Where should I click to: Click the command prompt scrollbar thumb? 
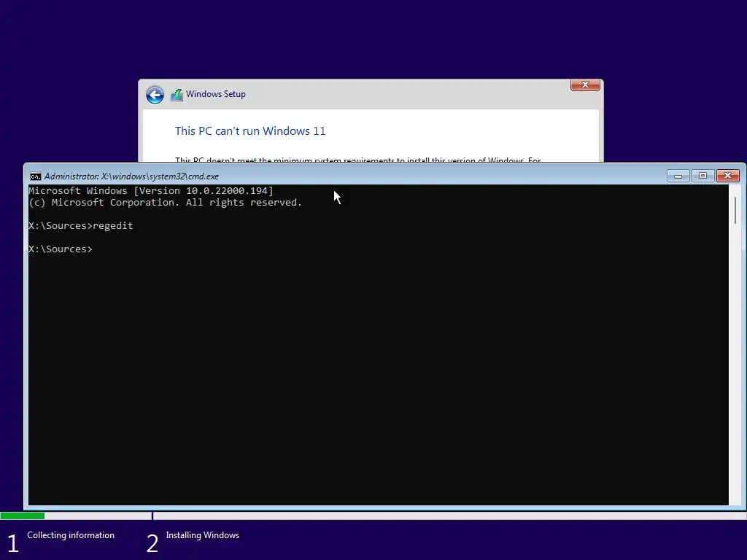[736, 210]
